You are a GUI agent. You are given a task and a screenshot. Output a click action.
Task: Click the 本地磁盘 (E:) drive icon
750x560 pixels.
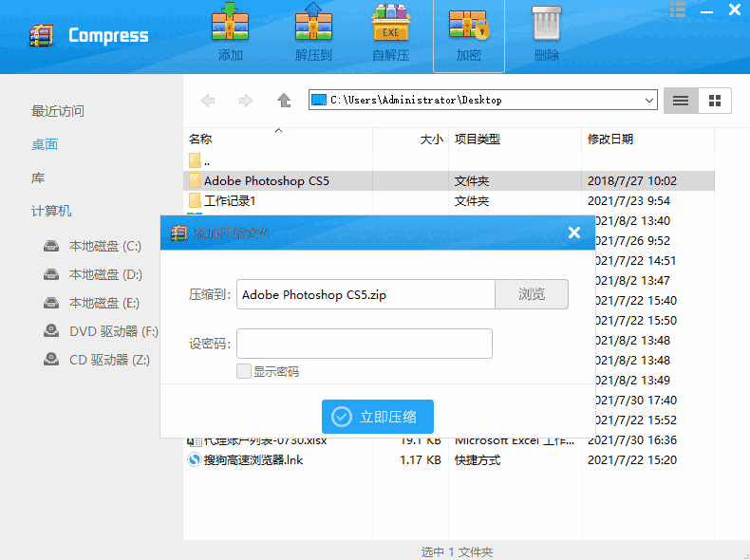click(51, 303)
